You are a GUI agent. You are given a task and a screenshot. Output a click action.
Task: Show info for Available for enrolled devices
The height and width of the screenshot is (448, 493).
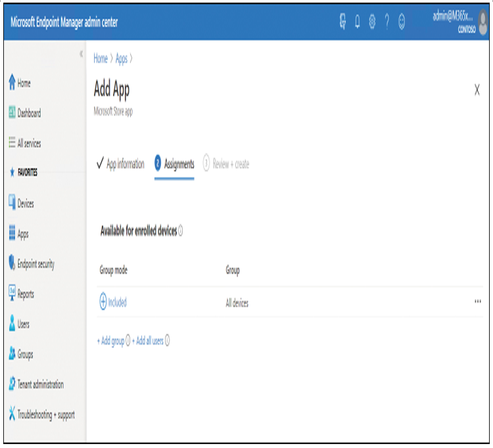[181, 231]
